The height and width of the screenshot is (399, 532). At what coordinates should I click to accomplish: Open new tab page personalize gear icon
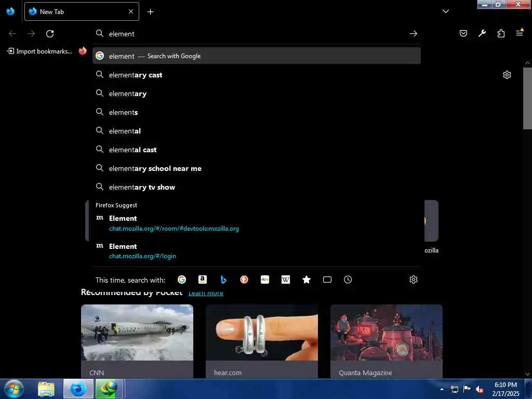tap(507, 75)
